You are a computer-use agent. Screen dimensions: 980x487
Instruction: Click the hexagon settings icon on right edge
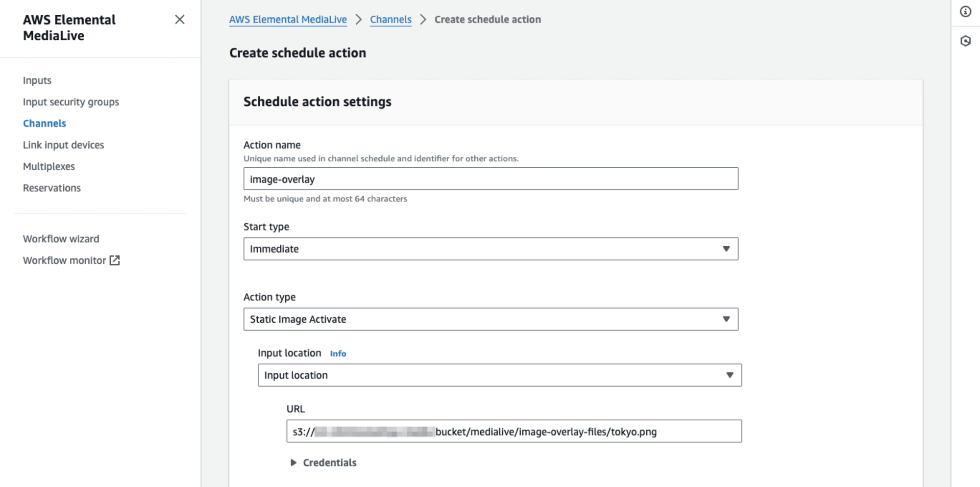pyautogui.click(x=965, y=41)
